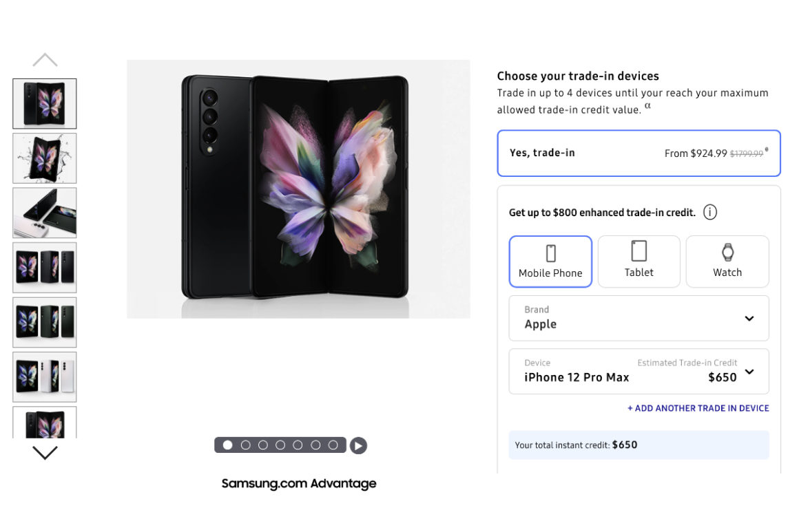
Task: Go to the last carousel slide dot
Action: pyautogui.click(x=333, y=445)
